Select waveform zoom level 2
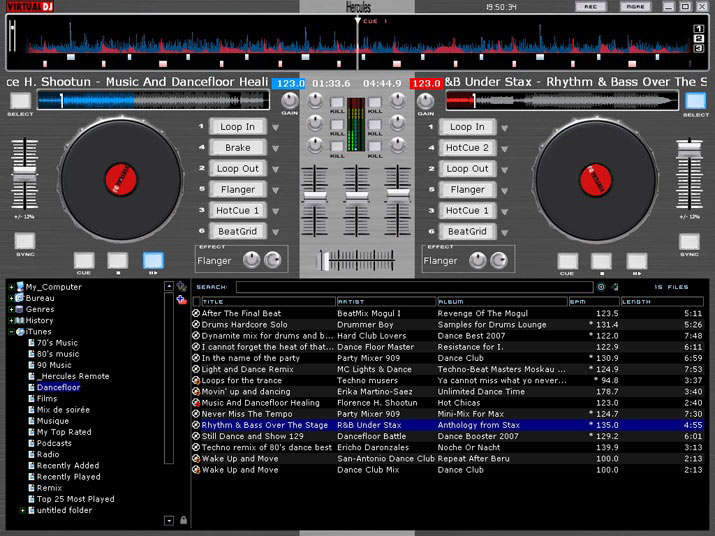Viewport: 715px width, 536px height. 699,39
